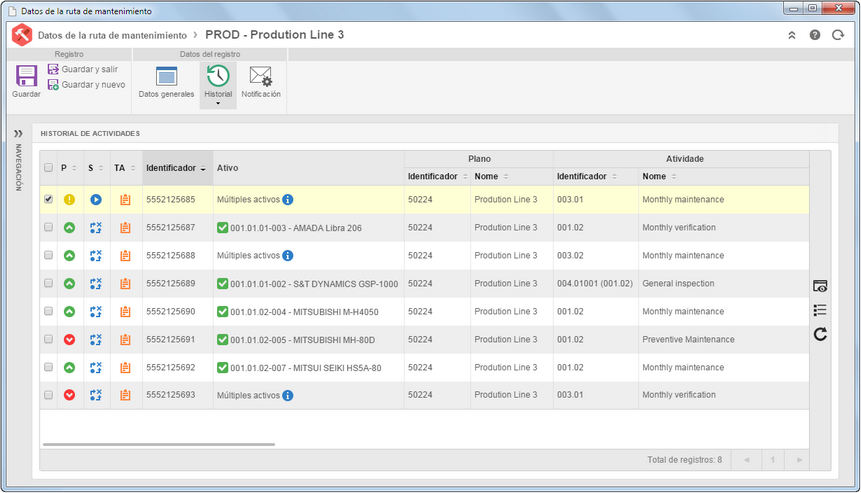Check the row 5552125692 checkbox
861x493 pixels.
48,367
